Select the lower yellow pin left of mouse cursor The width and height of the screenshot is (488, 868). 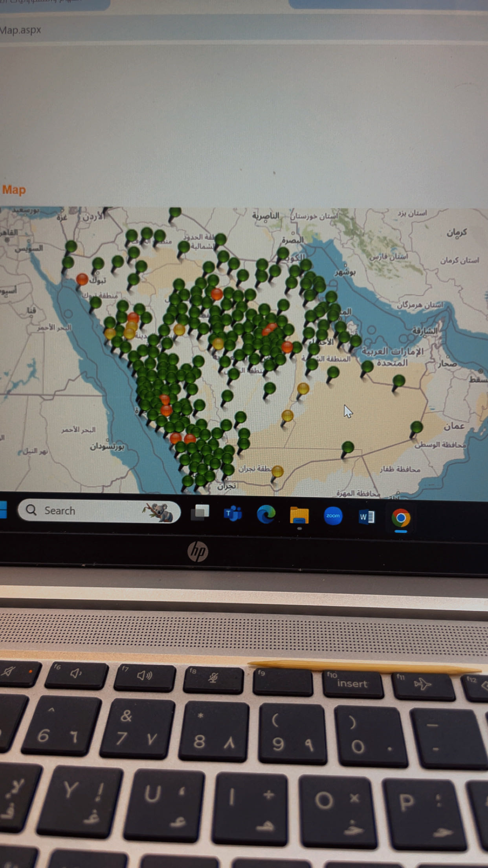click(287, 416)
